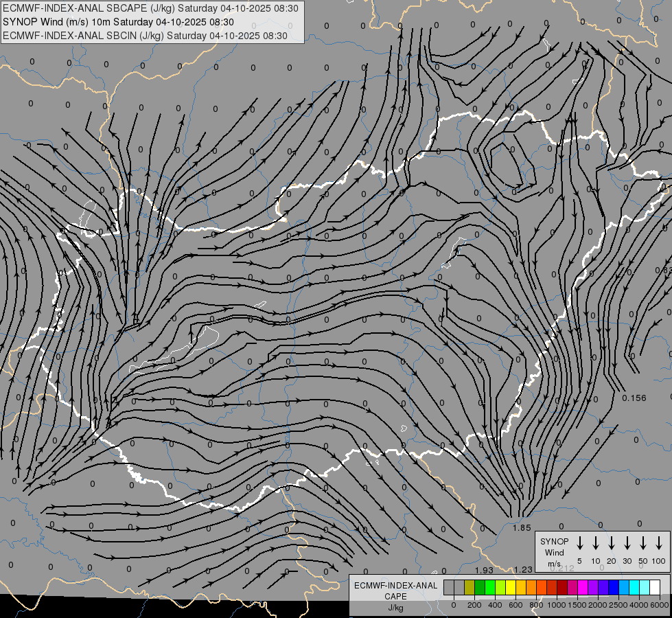Click the map value 0.156
The image size is (672, 618).
(634, 398)
